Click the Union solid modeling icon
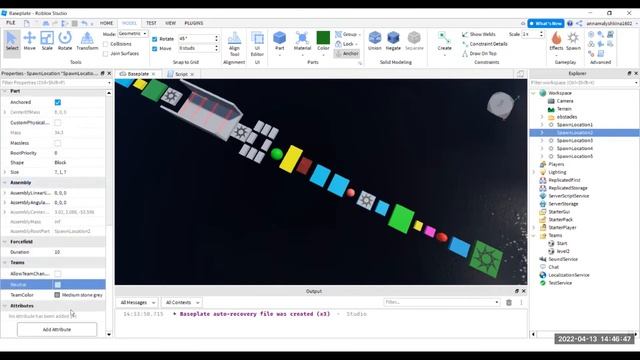 pyautogui.click(x=375, y=41)
